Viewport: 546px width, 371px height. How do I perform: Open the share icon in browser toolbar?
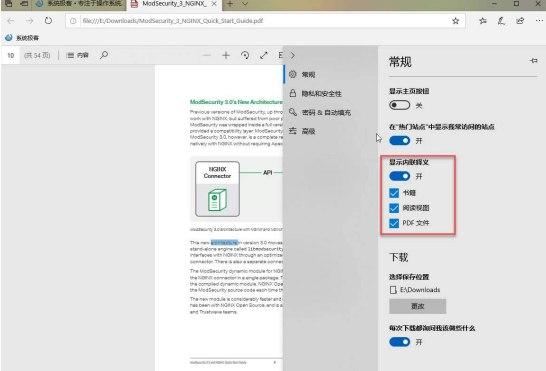coord(520,21)
